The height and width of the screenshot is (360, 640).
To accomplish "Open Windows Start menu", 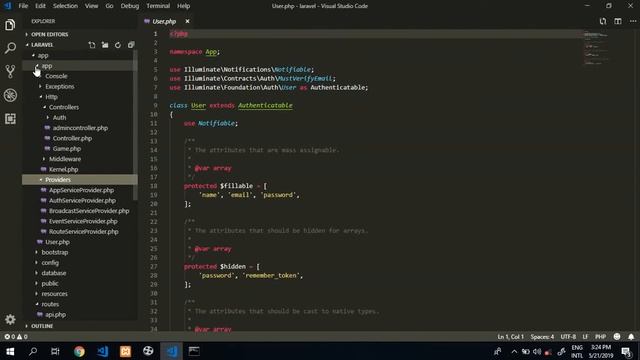I will pyautogui.click(x=10, y=351).
